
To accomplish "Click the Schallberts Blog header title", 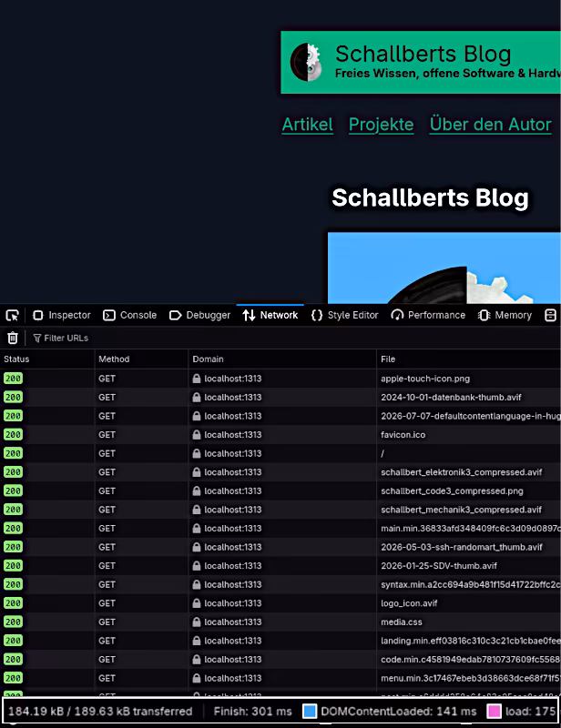I will pos(423,54).
